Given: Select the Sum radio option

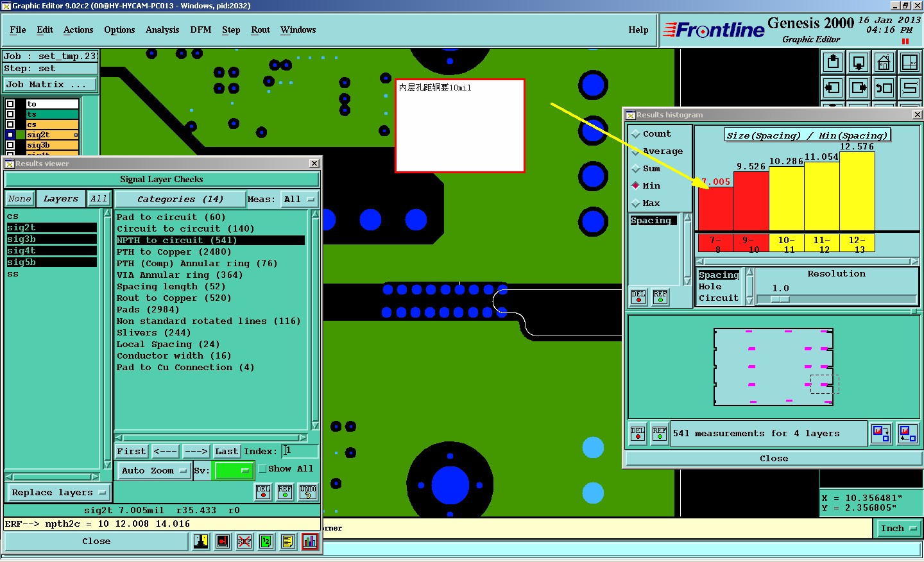Looking at the screenshot, I should pos(646,168).
